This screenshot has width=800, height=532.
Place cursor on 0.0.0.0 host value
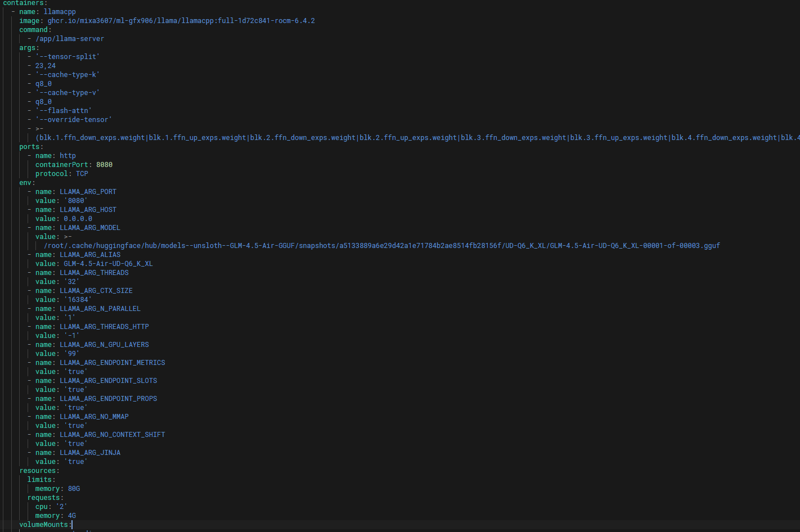(x=78, y=219)
